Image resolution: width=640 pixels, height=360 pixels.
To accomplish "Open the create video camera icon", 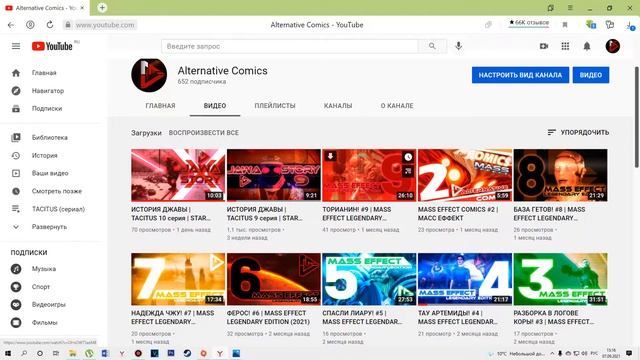I will click(x=544, y=46).
